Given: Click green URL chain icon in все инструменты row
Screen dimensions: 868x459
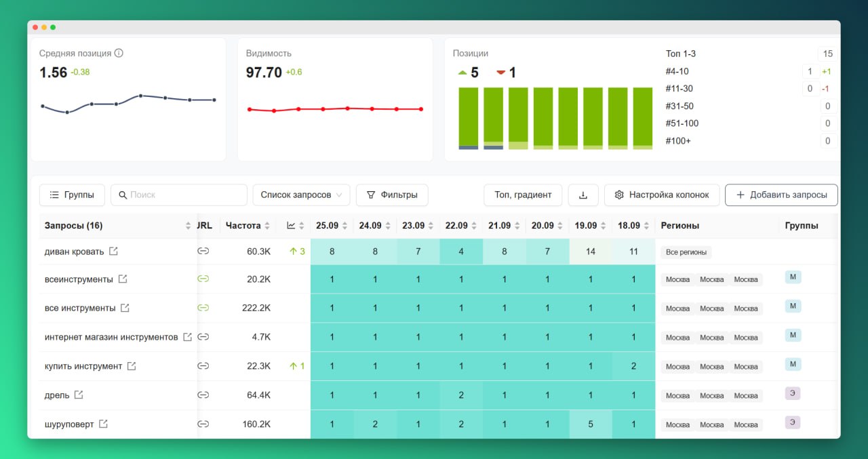Looking at the screenshot, I should 203,308.
